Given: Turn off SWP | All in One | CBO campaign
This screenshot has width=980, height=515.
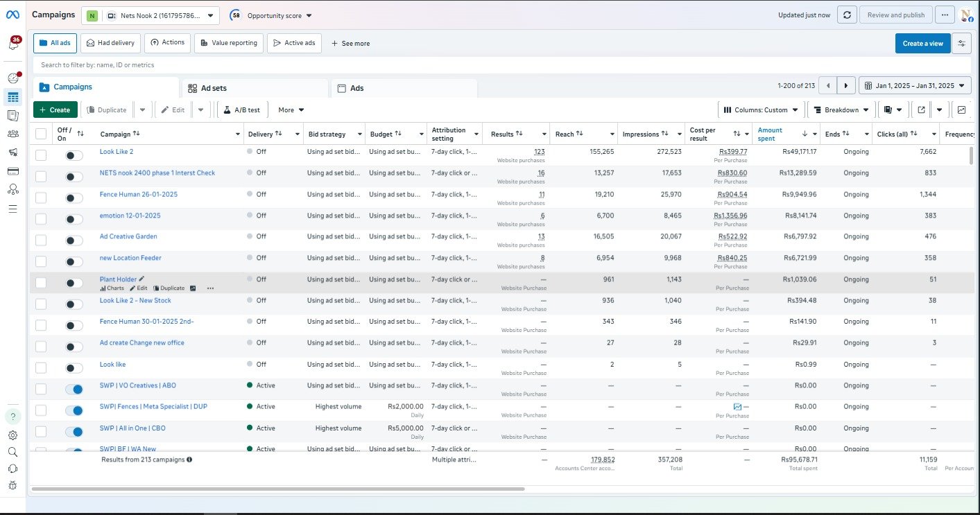Looking at the screenshot, I should point(74,432).
